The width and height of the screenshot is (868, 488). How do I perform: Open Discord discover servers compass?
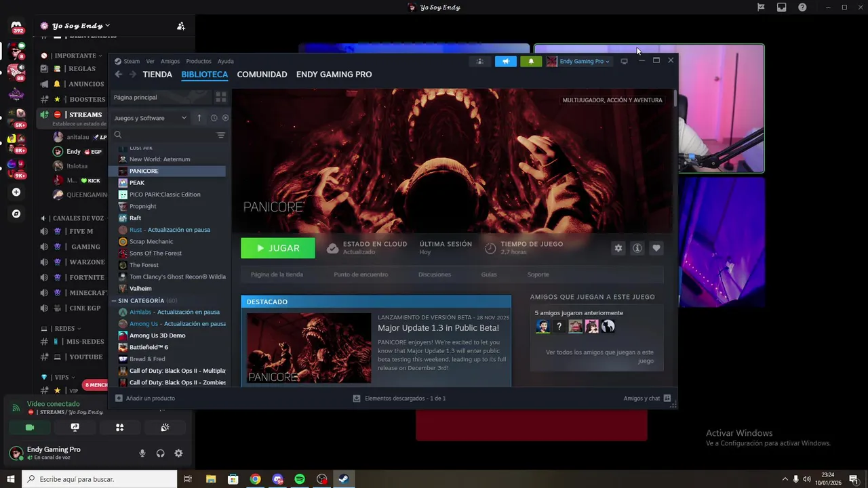pyautogui.click(x=16, y=213)
